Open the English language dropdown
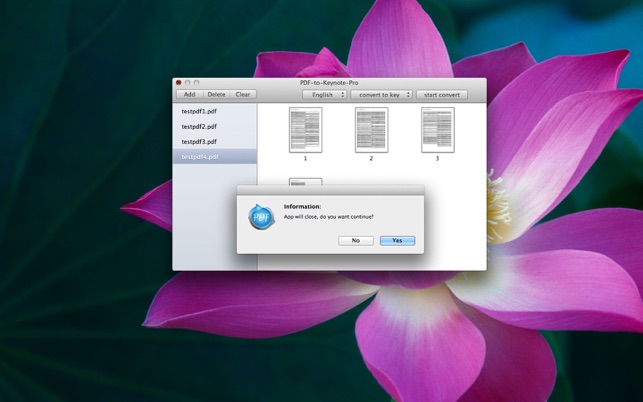Image resolution: width=643 pixels, height=402 pixels. [324, 95]
